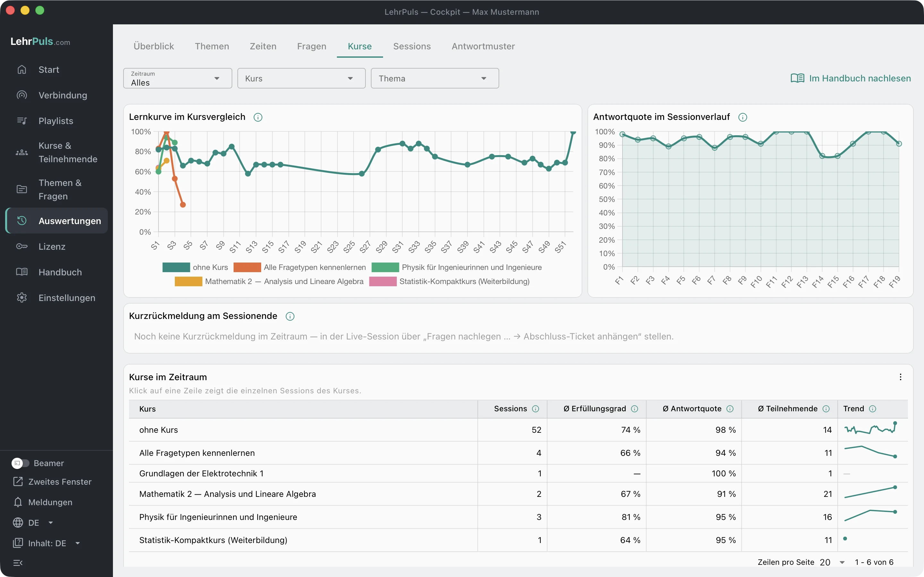Switch to the Sessions tab
Image resolution: width=924 pixels, height=577 pixels.
412,46
